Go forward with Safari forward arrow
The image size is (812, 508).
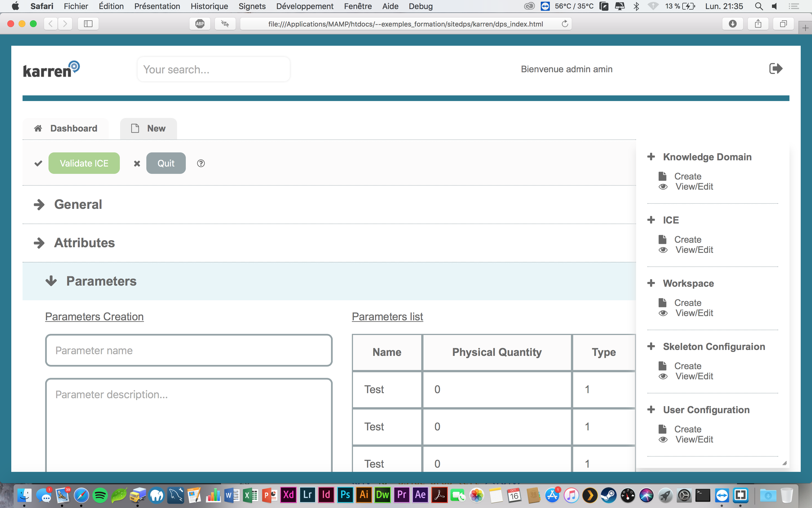(65, 23)
